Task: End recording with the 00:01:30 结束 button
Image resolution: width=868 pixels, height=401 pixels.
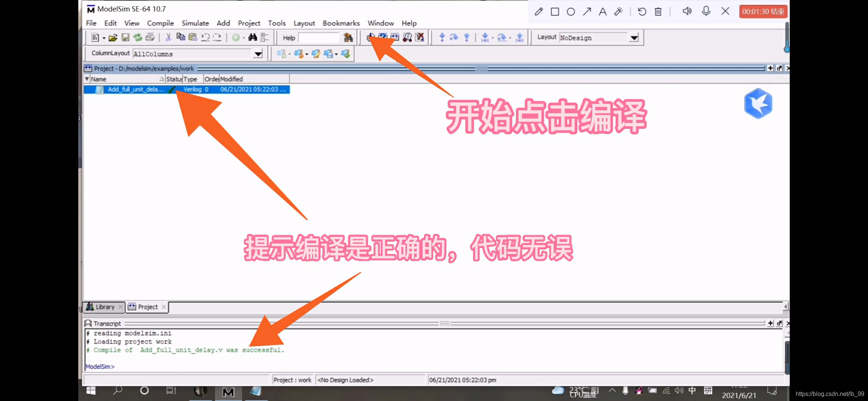Action: 763,12
